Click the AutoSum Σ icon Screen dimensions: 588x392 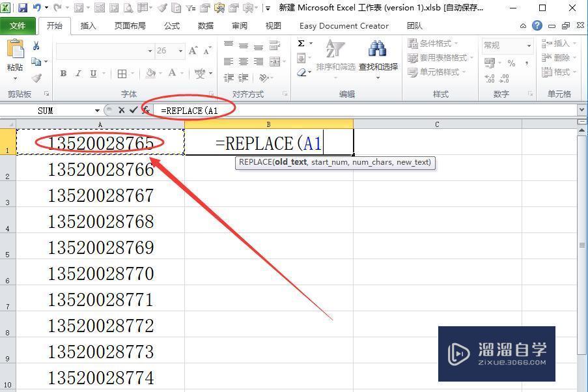301,43
